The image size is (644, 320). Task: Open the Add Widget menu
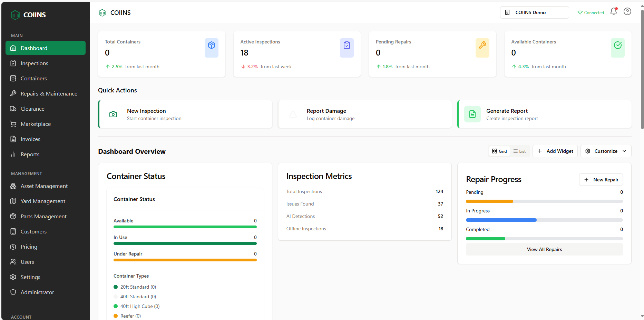coord(555,151)
